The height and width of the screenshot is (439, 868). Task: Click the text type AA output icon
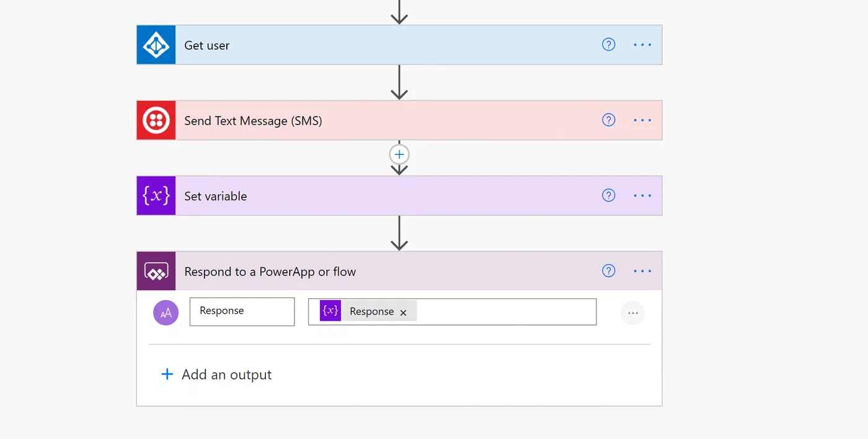(166, 313)
